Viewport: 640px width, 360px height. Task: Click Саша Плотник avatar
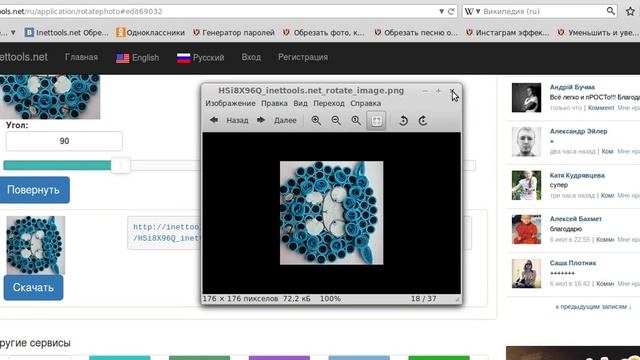[x=527, y=273]
